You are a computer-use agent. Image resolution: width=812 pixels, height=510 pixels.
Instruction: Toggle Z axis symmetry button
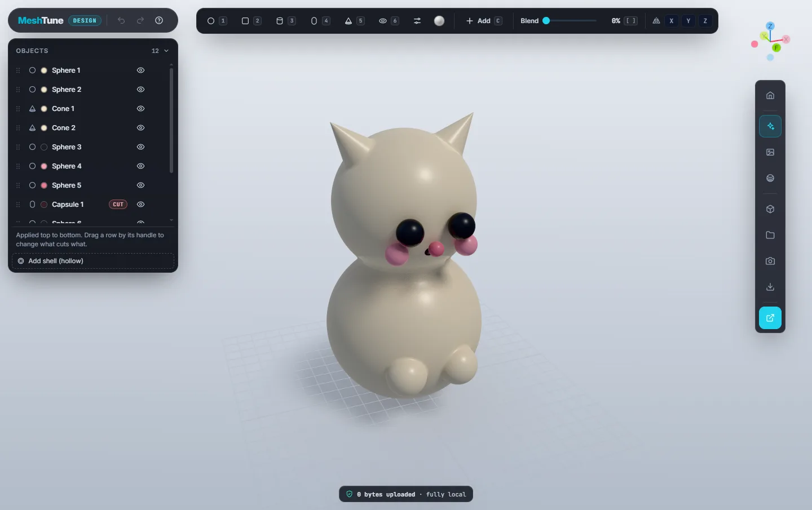click(x=705, y=21)
